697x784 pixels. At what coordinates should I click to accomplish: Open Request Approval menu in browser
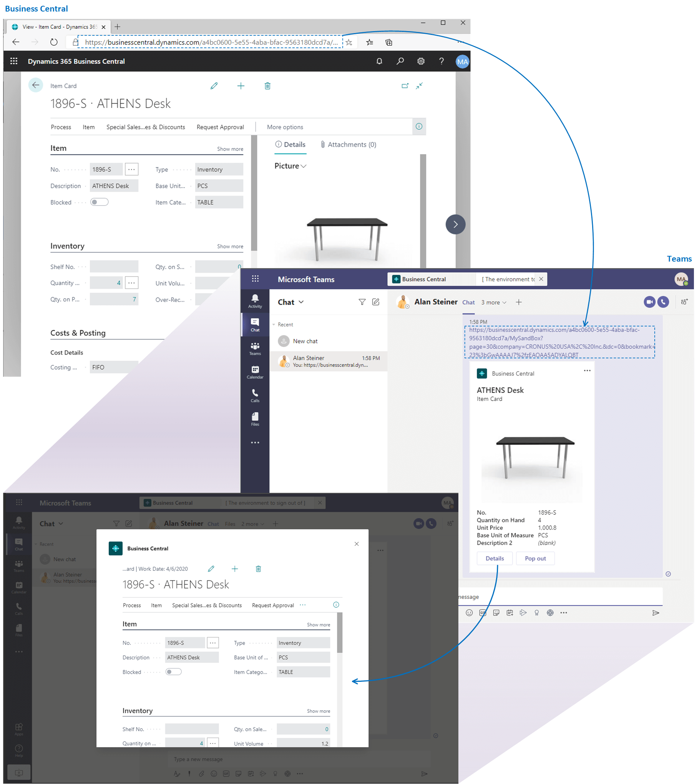(220, 127)
